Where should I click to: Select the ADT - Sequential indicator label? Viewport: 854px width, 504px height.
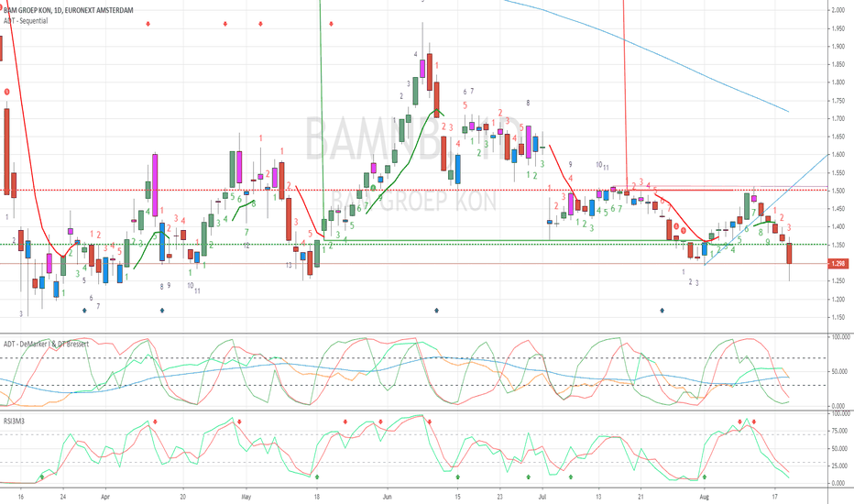(x=26, y=21)
